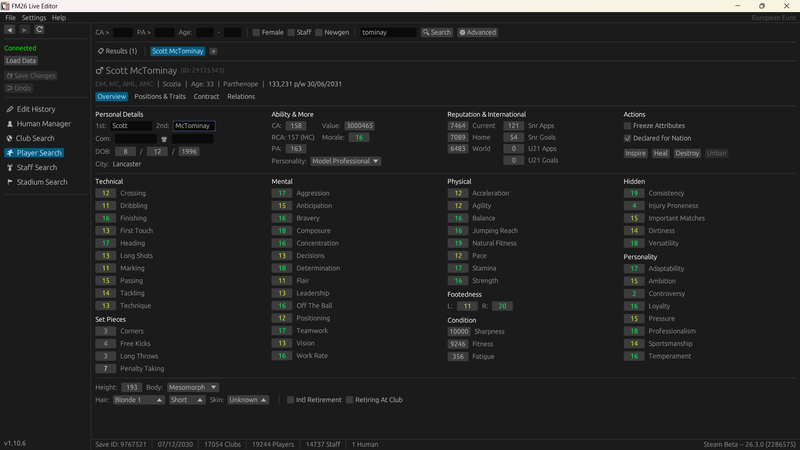Click the right foot value 20
The width and height of the screenshot is (800, 450).
tap(502, 306)
